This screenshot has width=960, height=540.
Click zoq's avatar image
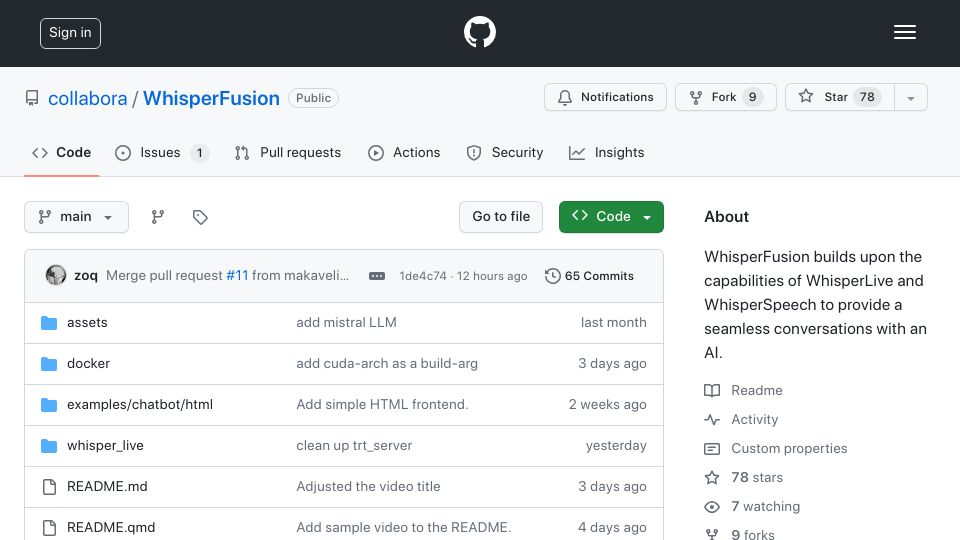tap(56, 276)
